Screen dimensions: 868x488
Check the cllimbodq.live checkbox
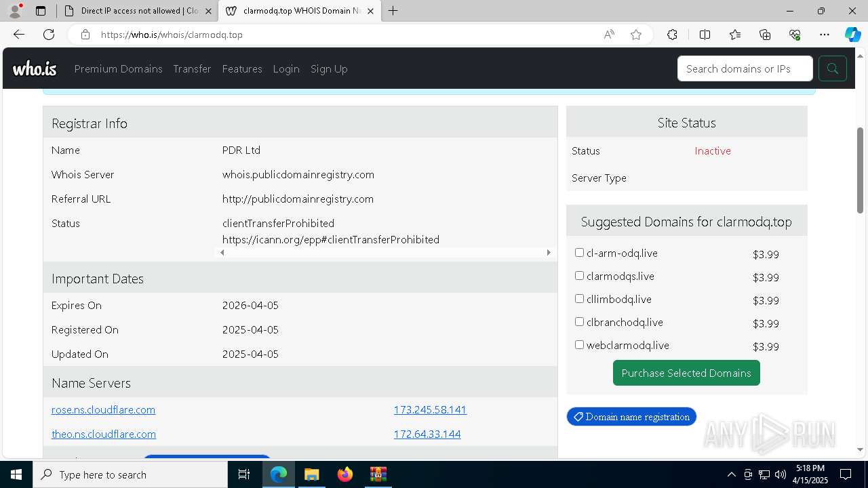(579, 299)
